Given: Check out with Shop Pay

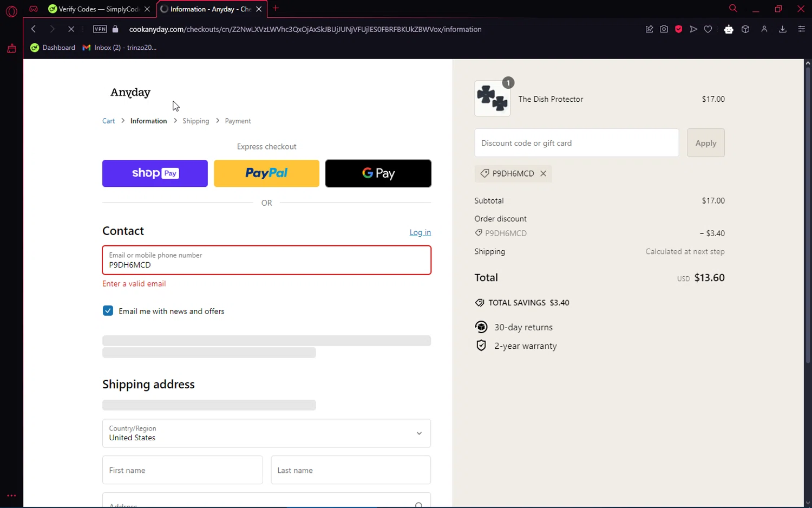Looking at the screenshot, I should click(155, 173).
